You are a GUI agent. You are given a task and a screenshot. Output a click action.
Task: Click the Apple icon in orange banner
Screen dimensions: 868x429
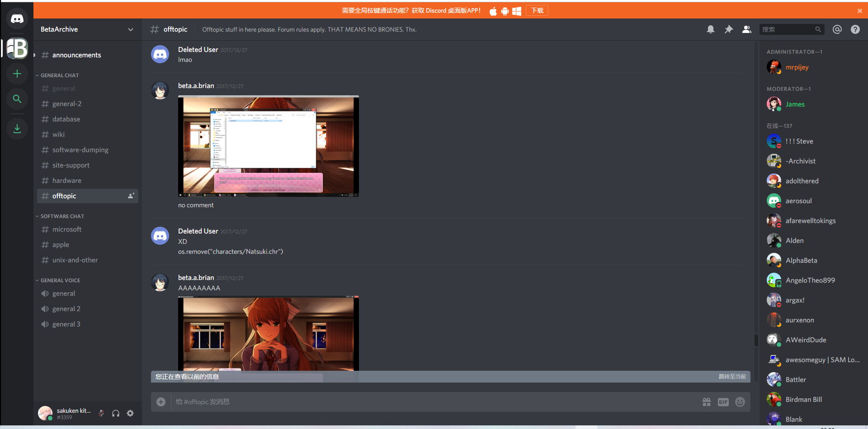(x=493, y=11)
